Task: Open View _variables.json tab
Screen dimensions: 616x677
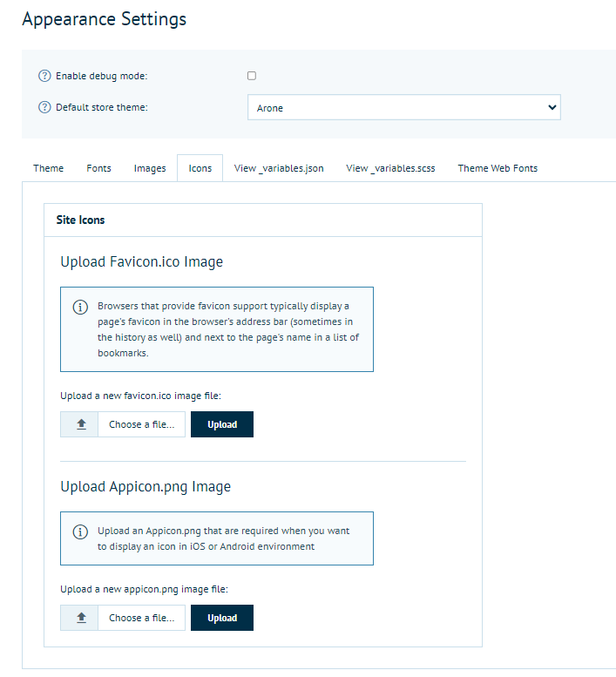Action: click(x=279, y=168)
